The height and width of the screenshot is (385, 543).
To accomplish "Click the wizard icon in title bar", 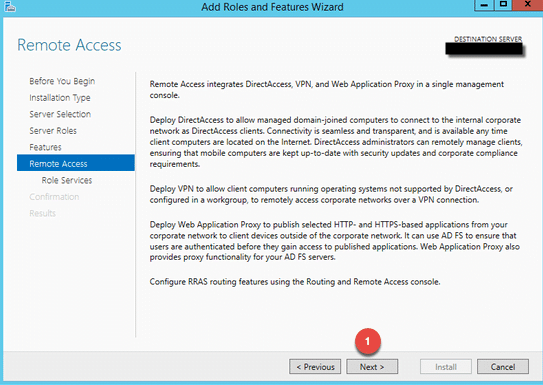I will (x=10, y=7).
